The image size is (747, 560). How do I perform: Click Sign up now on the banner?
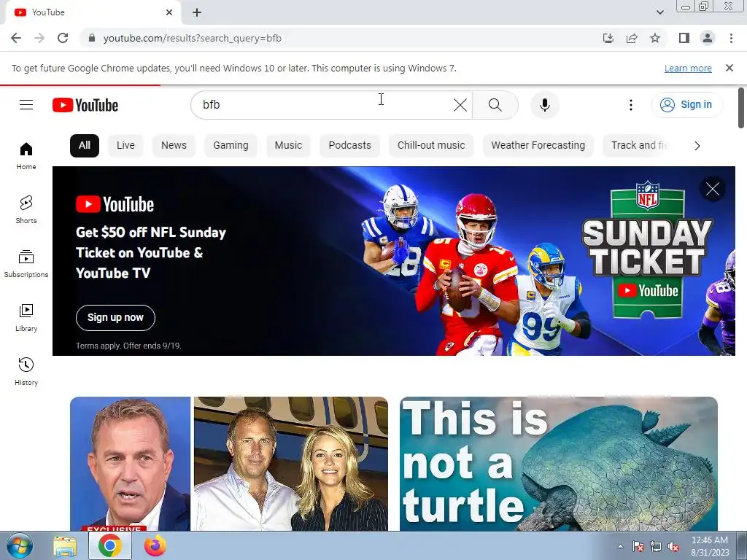115,318
